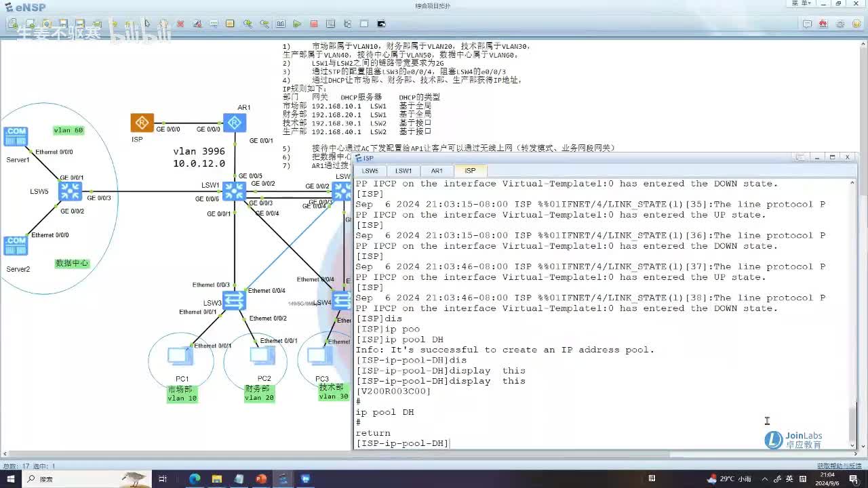
Task: Switch to the LSW1 console tab
Action: pyautogui.click(x=403, y=171)
